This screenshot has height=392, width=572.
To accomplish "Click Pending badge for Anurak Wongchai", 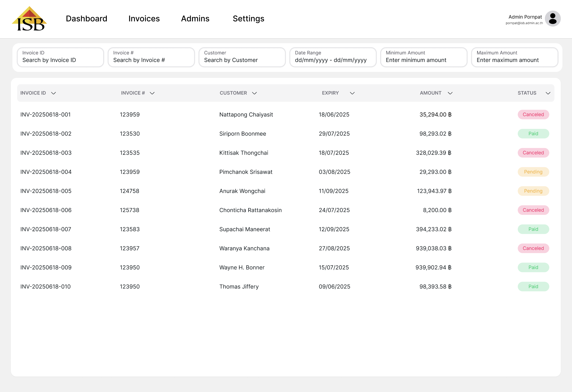I will [x=533, y=191].
